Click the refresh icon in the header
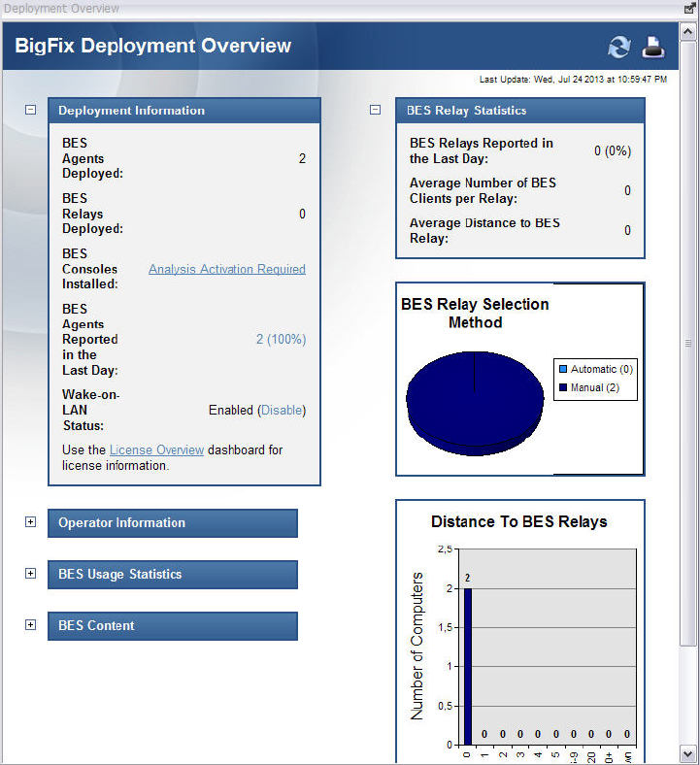700x765 pixels. (x=618, y=47)
